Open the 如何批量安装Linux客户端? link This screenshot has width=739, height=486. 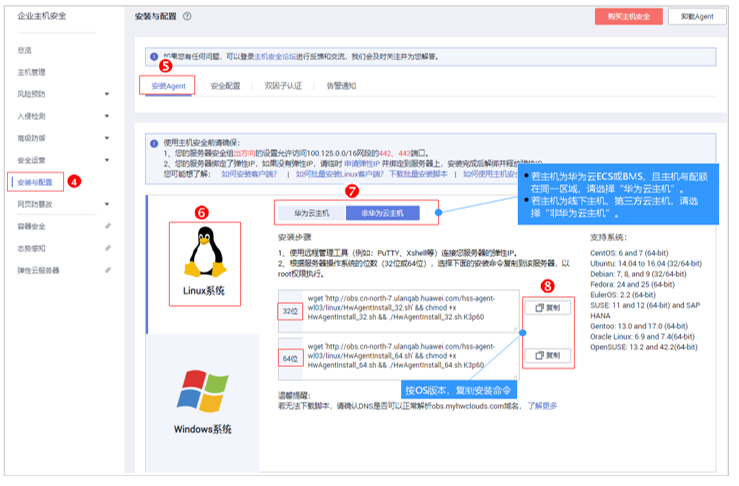(340, 174)
